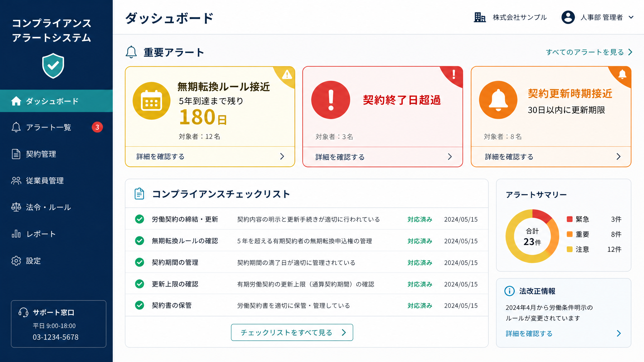Click 詳細を確認する on 契約終了日超過 card
Viewport: 644px width, 362px height.
tap(340, 157)
